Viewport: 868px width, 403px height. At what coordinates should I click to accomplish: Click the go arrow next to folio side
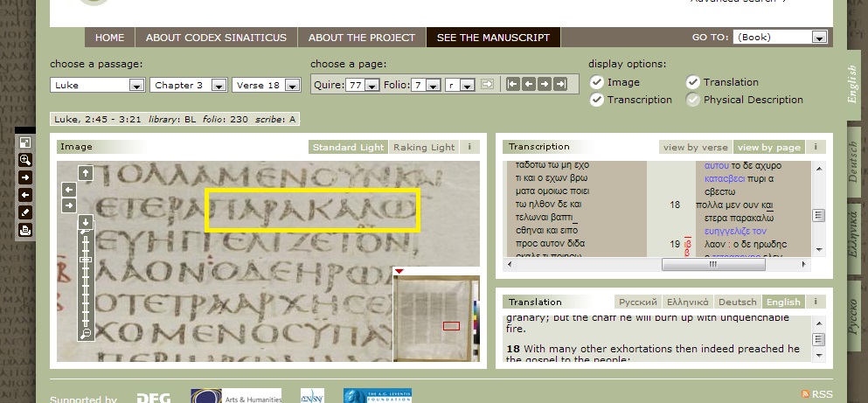(x=487, y=85)
